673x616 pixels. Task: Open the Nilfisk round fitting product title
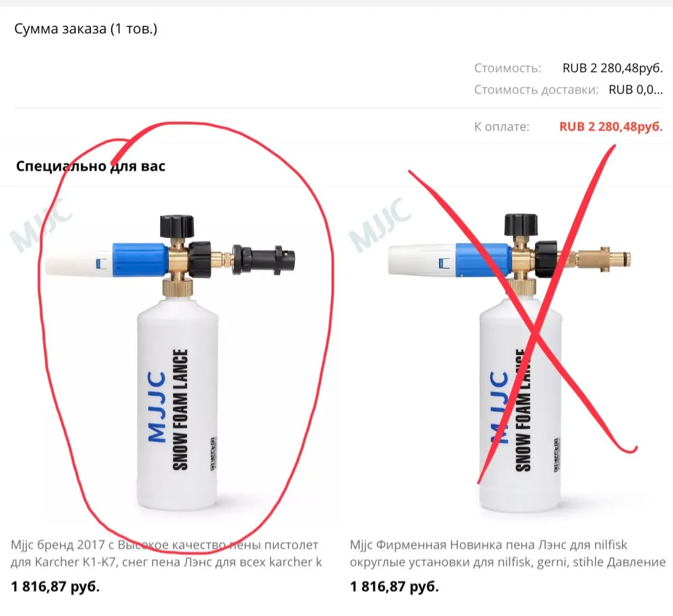[x=507, y=553]
